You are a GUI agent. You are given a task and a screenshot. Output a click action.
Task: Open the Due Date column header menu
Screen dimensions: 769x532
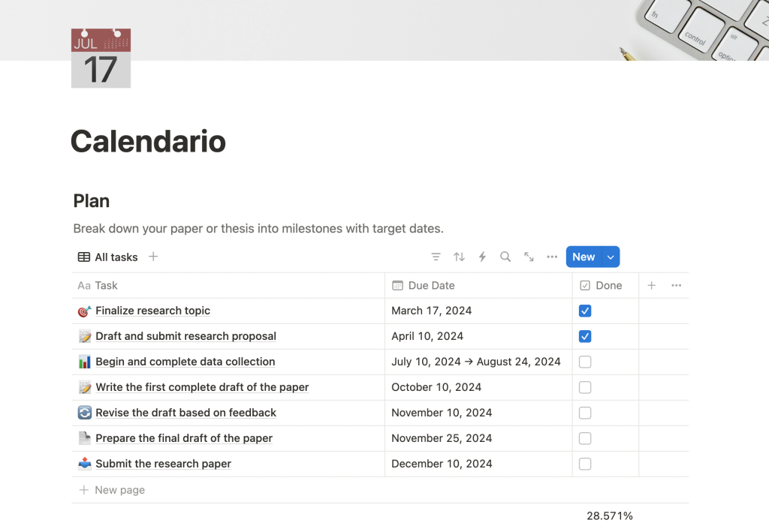click(431, 285)
